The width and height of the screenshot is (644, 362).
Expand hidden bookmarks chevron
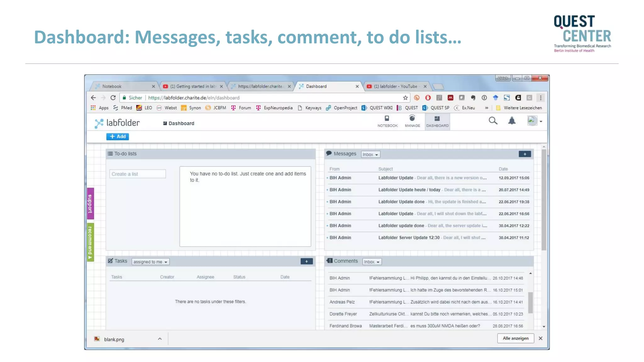coord(486,108)
